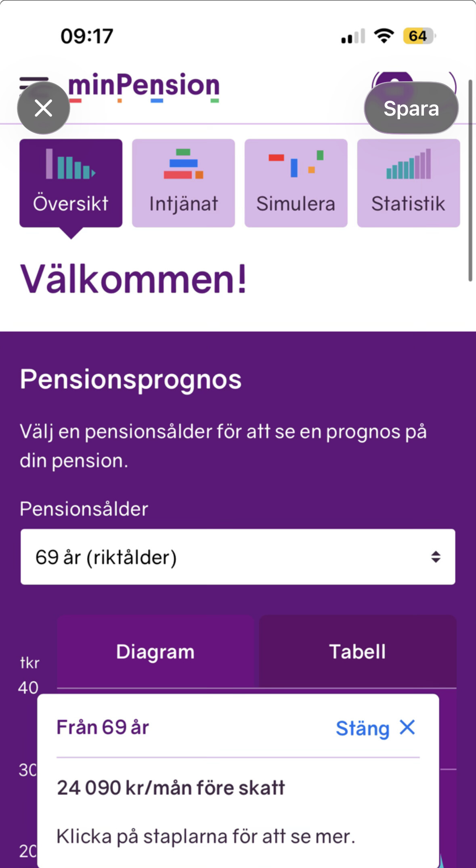Dismiss the screenshot overlay with the X
This screenshot has height=868, width=476.
click(x=44, y=108)
